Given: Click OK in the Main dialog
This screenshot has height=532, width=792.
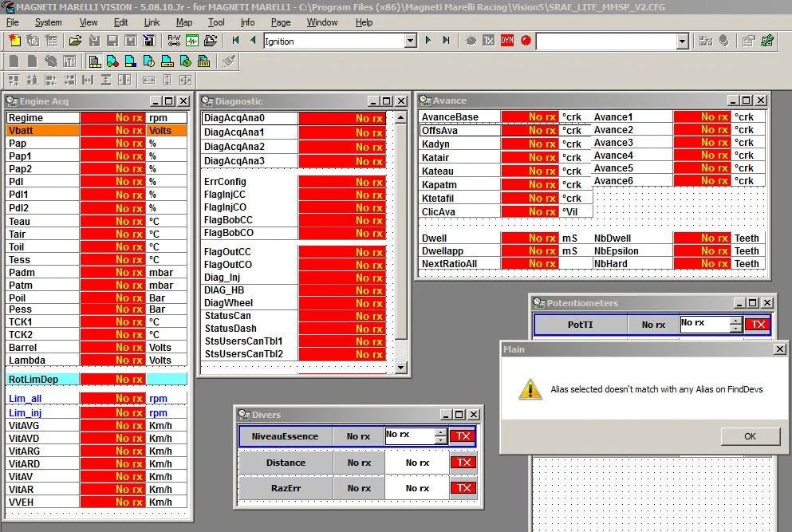Looking at the screenshot, I should point(750,436).
